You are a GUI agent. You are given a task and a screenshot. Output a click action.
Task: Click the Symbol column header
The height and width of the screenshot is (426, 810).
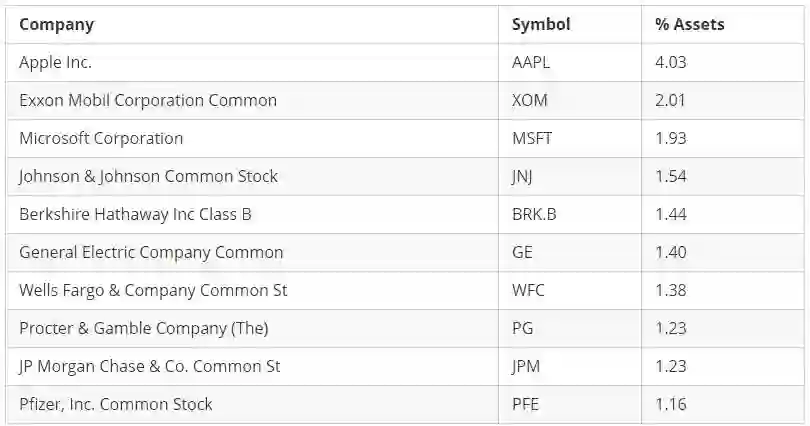click(541, 24)
